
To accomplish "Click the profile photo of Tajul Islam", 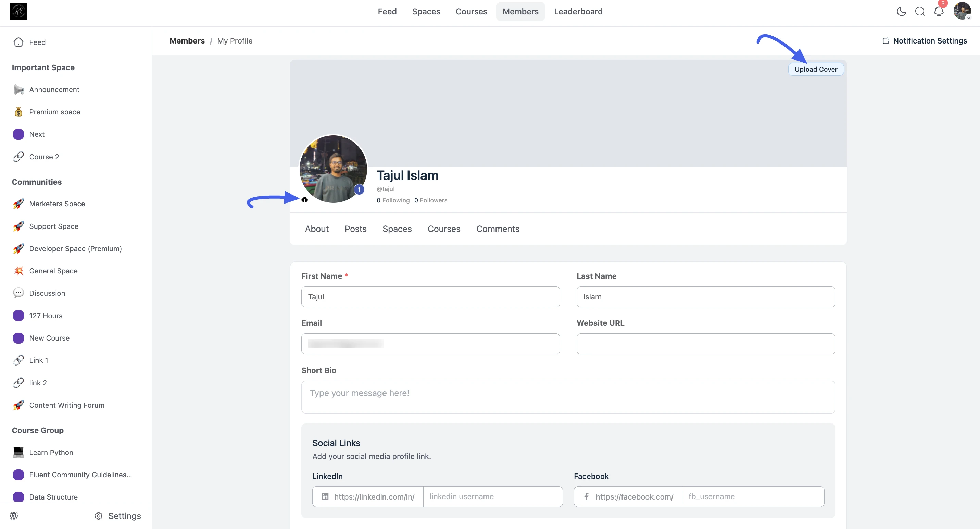I will 333,169.
